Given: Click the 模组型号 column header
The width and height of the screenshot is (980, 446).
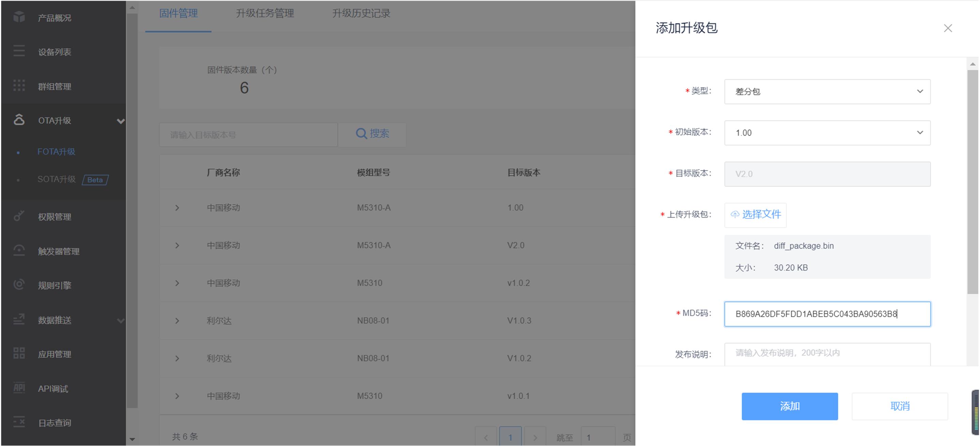Looking at the screenshot, I should click(373, 172).
